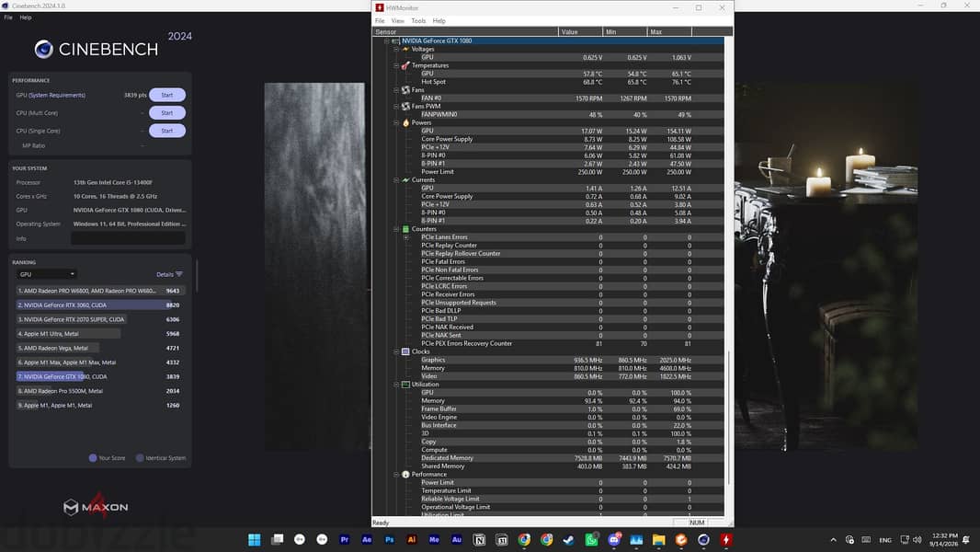The image size is (980, 552).
Task: Open Cinebench File menu
Action: tap(8, 17)
